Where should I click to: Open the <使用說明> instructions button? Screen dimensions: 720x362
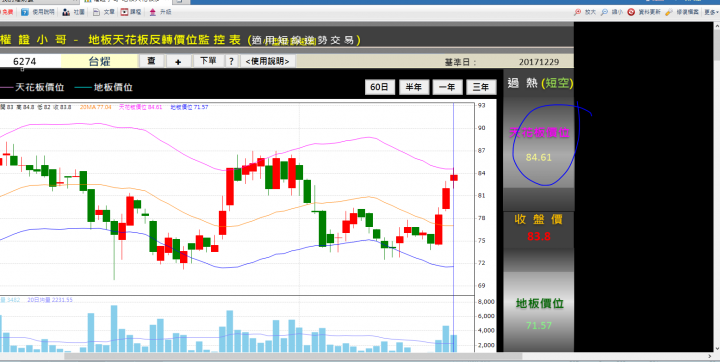(268, 61)
